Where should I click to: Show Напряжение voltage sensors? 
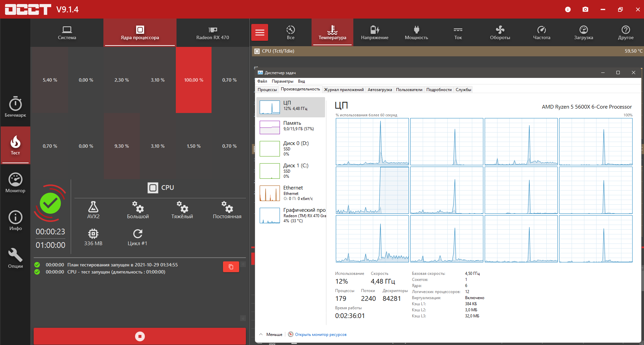tap(375, 32)
